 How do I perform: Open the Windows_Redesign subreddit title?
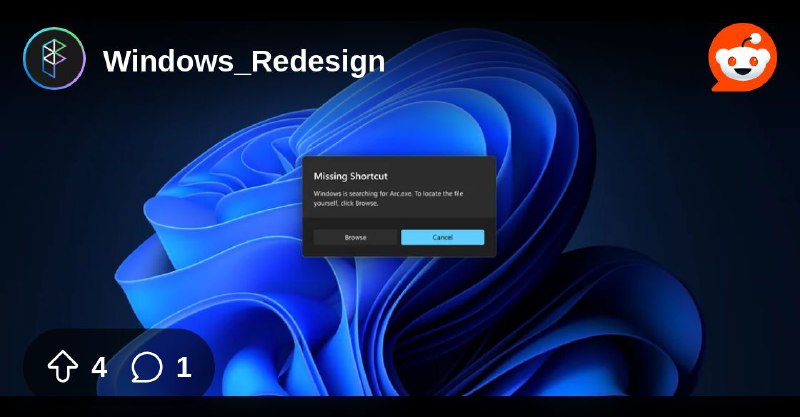pos(244,62)
